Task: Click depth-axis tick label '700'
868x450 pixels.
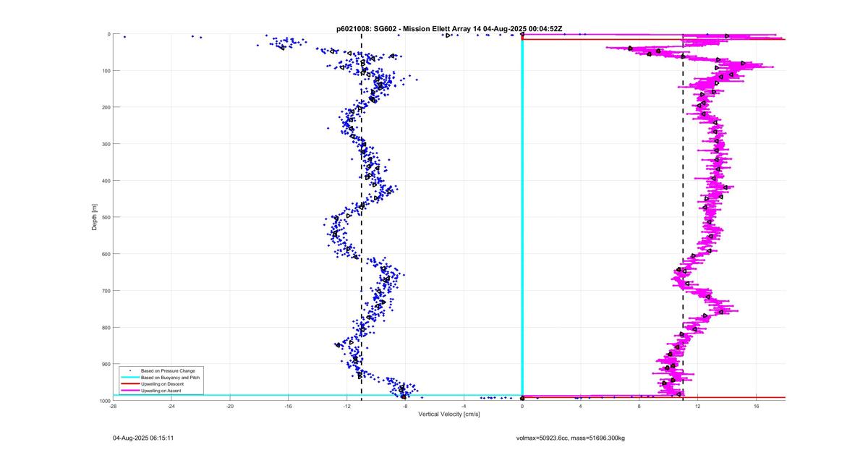Action: (105, 291)
